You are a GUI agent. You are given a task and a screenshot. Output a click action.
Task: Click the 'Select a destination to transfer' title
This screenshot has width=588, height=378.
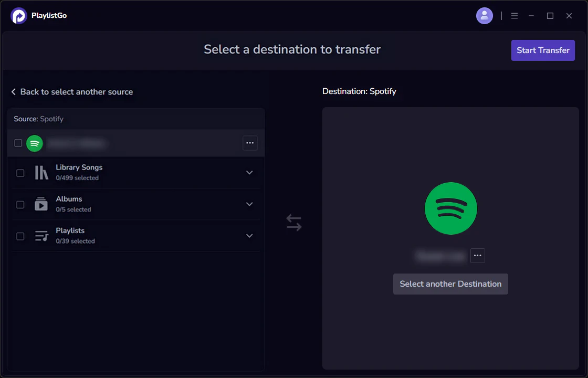(292, 49)
